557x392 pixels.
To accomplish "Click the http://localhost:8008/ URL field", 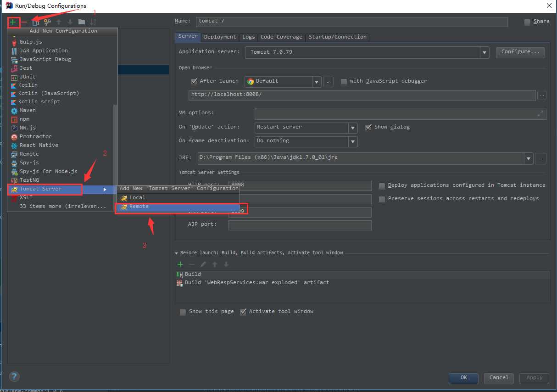I will (x=362, y=95).
